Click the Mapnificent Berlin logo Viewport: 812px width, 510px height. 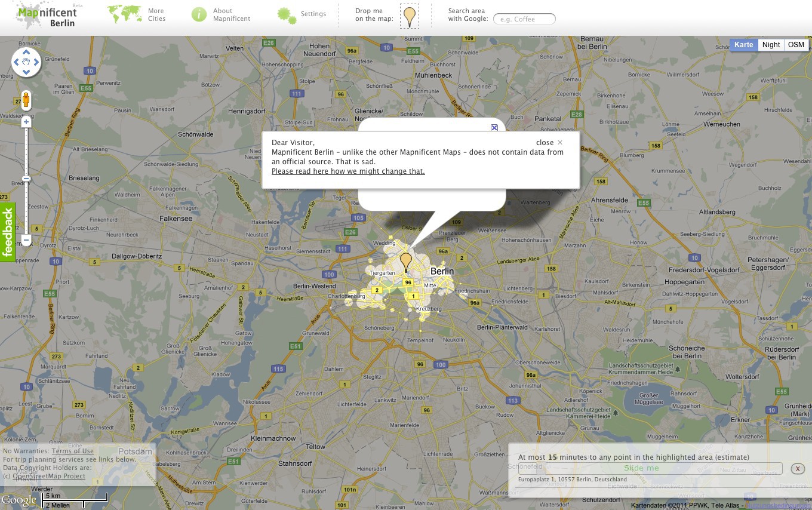point(47,17)
